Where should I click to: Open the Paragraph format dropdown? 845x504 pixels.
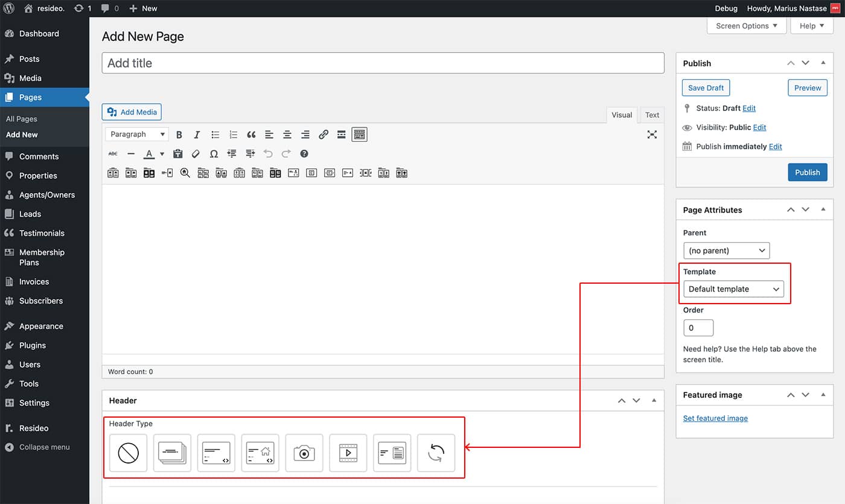coord(136,135)
